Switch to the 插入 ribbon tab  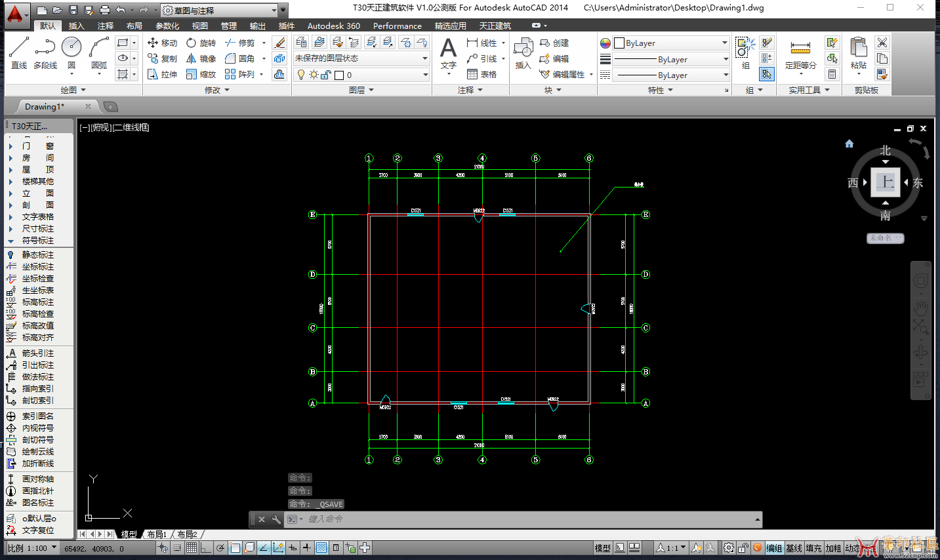click(x=77, y=26)
